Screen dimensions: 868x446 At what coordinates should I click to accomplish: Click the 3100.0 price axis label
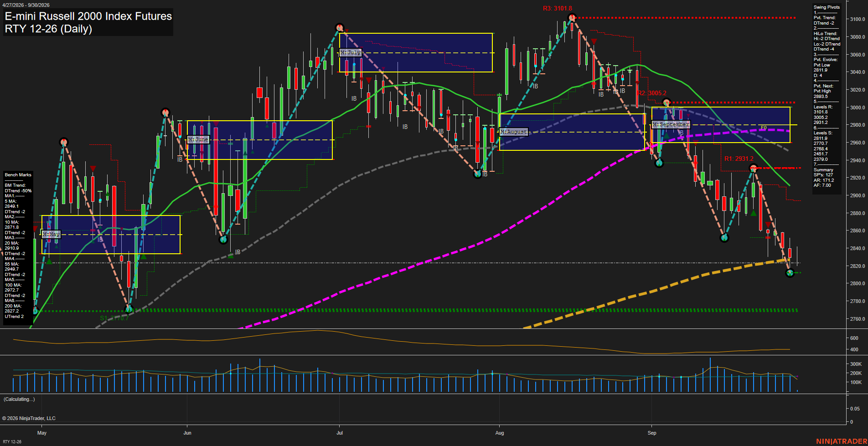click(x=858, y=19)
